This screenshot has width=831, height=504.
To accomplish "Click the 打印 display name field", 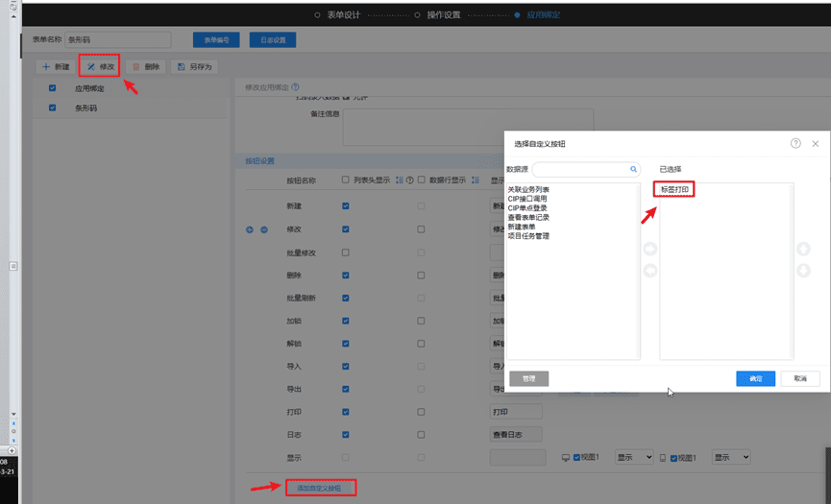I will coord(516,412).
